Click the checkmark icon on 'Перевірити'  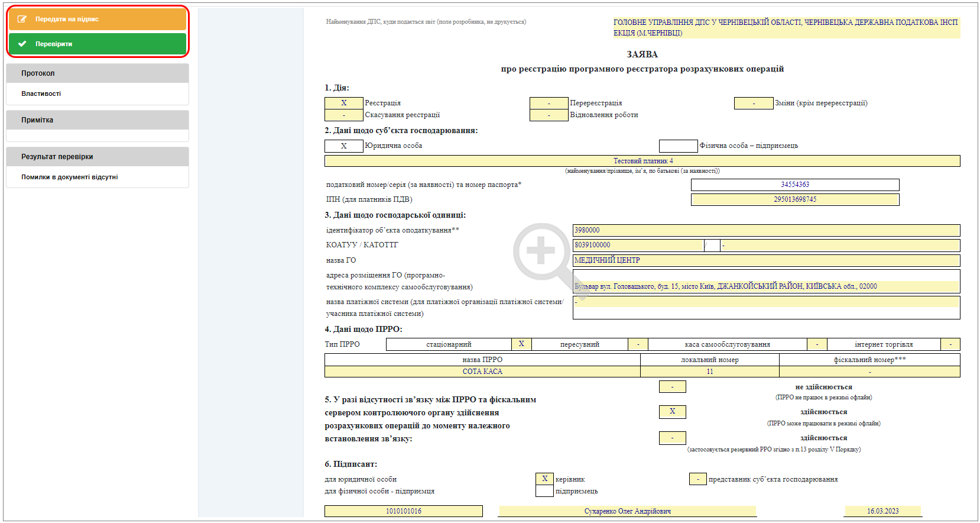coord(22,44)
